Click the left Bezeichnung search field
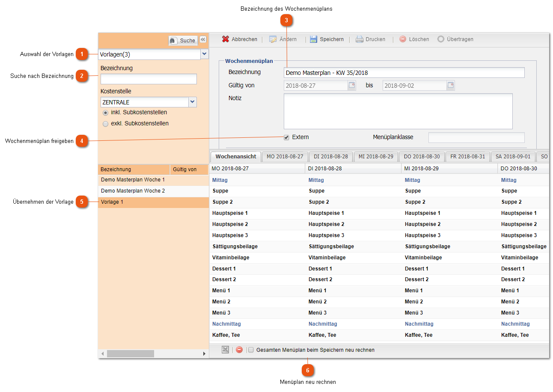 pos(149,79)
